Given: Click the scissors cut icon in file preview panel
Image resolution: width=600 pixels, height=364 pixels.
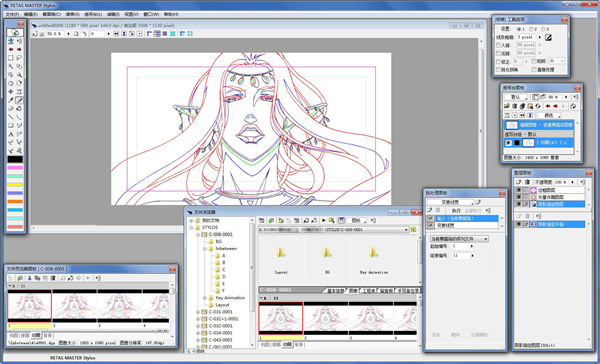Looking at the screenshot, I should click(x=29, y=278).
